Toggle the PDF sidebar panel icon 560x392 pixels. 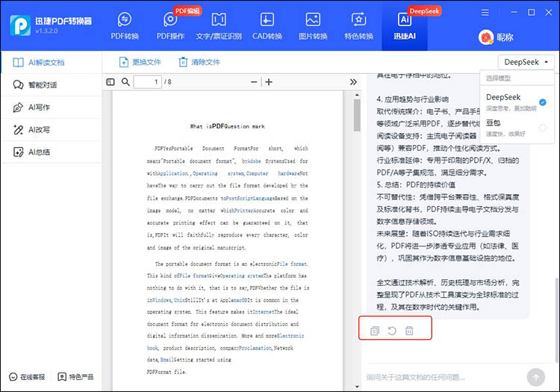[x=111, y=81]
